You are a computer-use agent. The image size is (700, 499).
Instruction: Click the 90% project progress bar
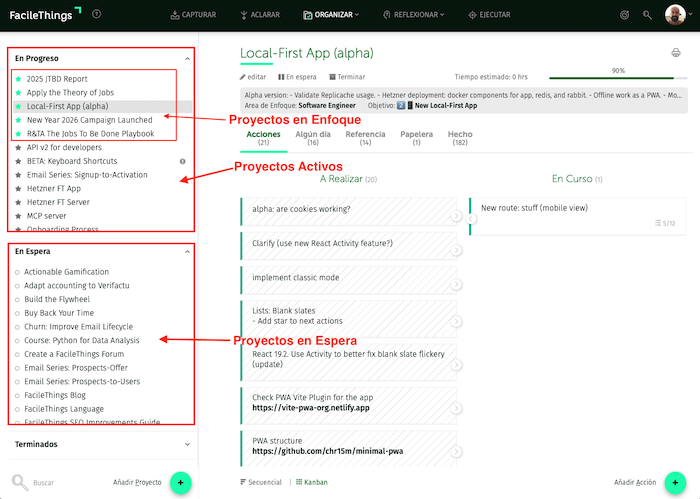tap(617, 78)
